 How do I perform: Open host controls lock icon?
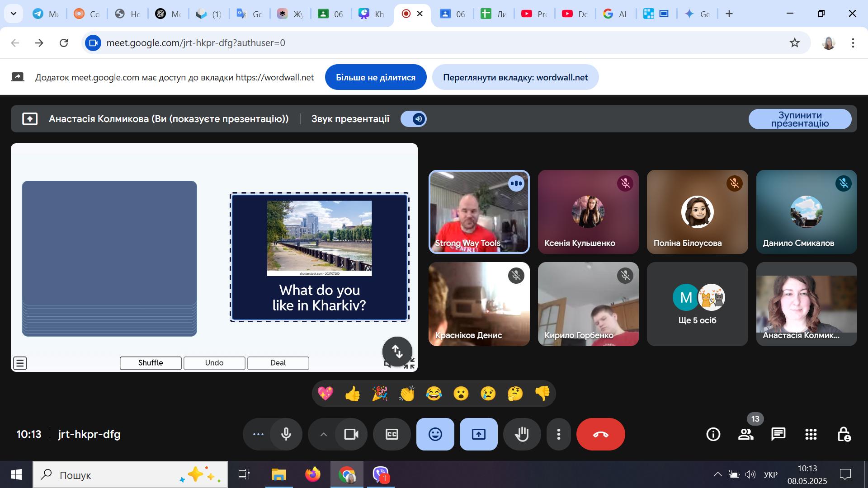pos(843,434)
